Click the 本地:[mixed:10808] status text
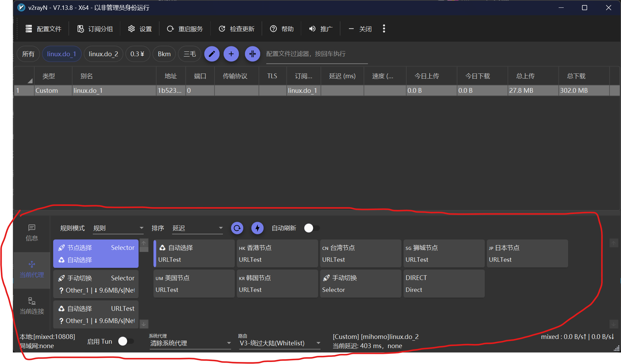Image resolution: width=621 pixels, height=364 pixels. 47,337
